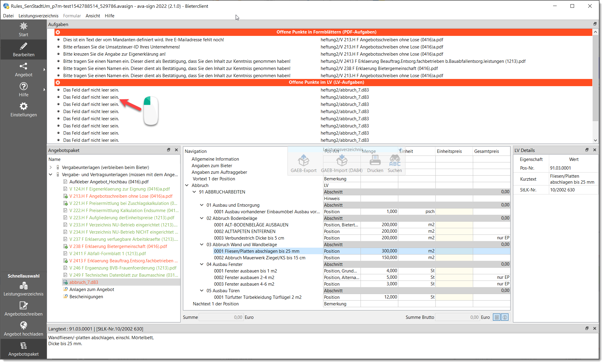Click the GAEB-Export toolbar icon
The image size is (604, 364).
[x=303, y=160]
